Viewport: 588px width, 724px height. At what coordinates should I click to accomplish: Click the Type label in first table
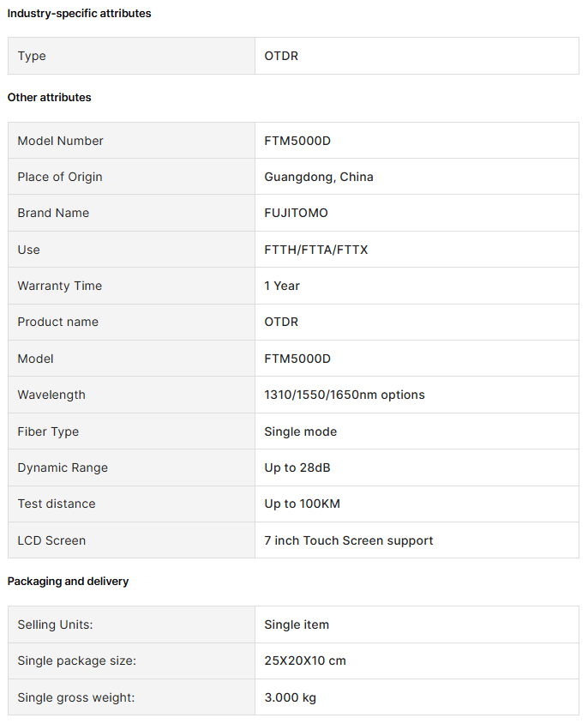(x=32, y=56)
